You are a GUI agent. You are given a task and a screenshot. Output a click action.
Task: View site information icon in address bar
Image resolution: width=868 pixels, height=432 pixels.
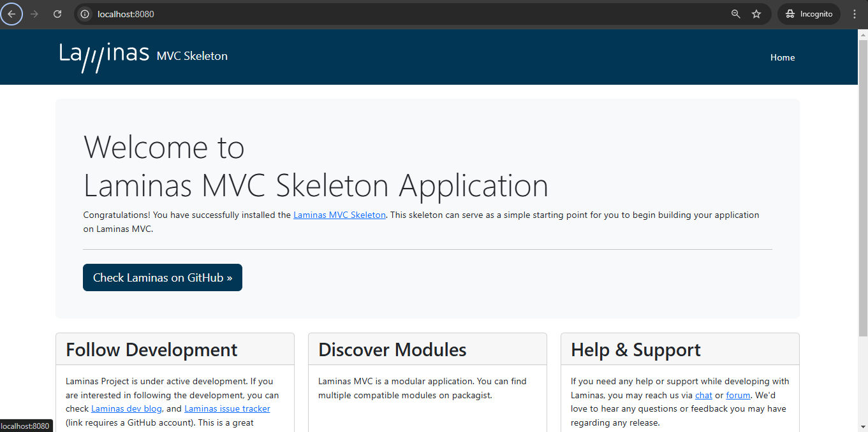pyautogui.click(x=85, y=14)
